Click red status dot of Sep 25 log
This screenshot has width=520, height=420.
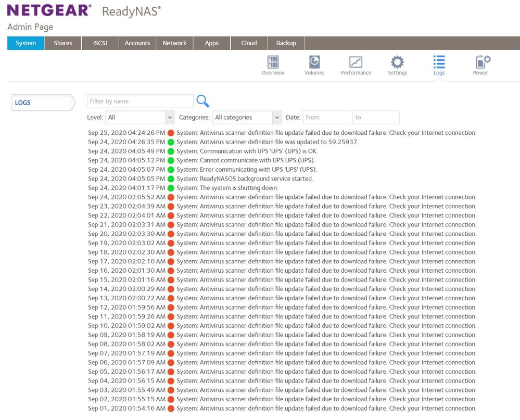[x=171, y=133]
